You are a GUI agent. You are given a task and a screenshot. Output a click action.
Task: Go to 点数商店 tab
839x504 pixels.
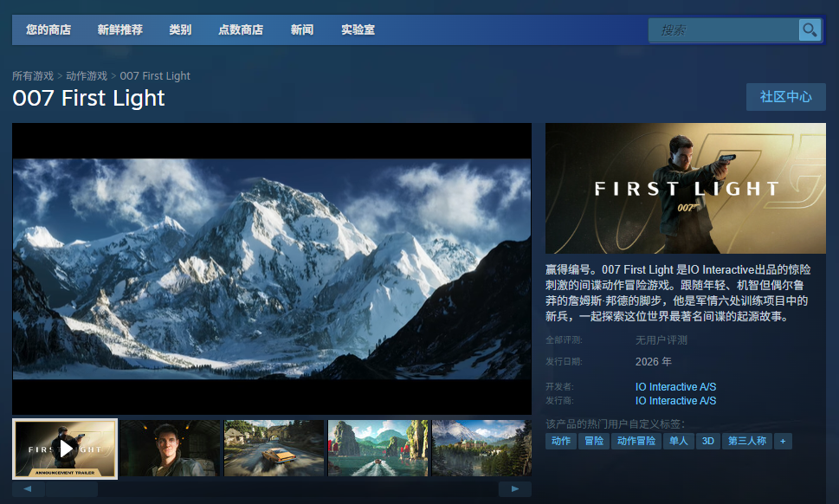(241, 30)
